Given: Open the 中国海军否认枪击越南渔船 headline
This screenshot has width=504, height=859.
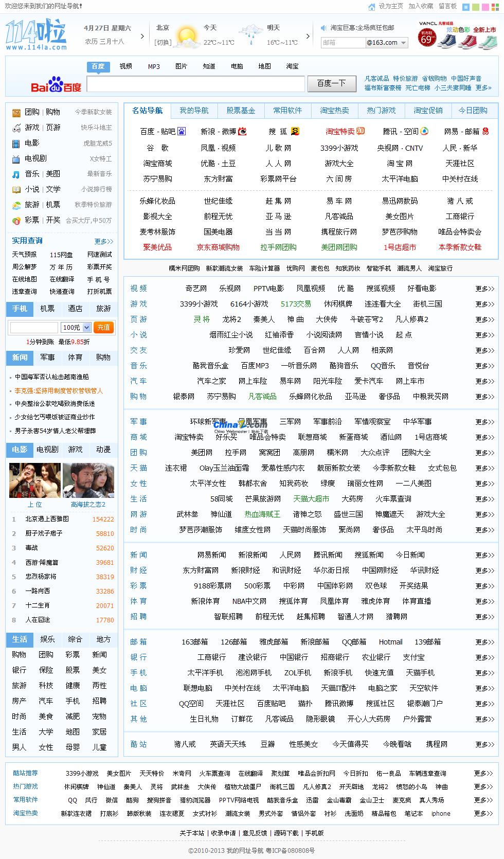Looking at the screenshot, I should coord(51,377).
